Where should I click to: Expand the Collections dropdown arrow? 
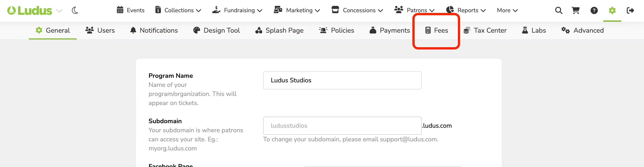[x=199, y=11]
